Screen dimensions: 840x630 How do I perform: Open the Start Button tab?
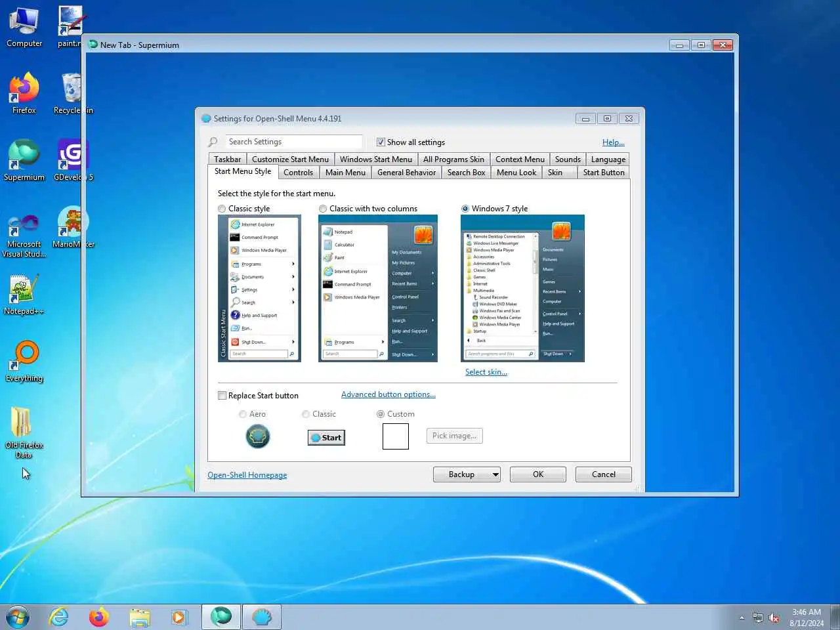(x=604, y=173)
